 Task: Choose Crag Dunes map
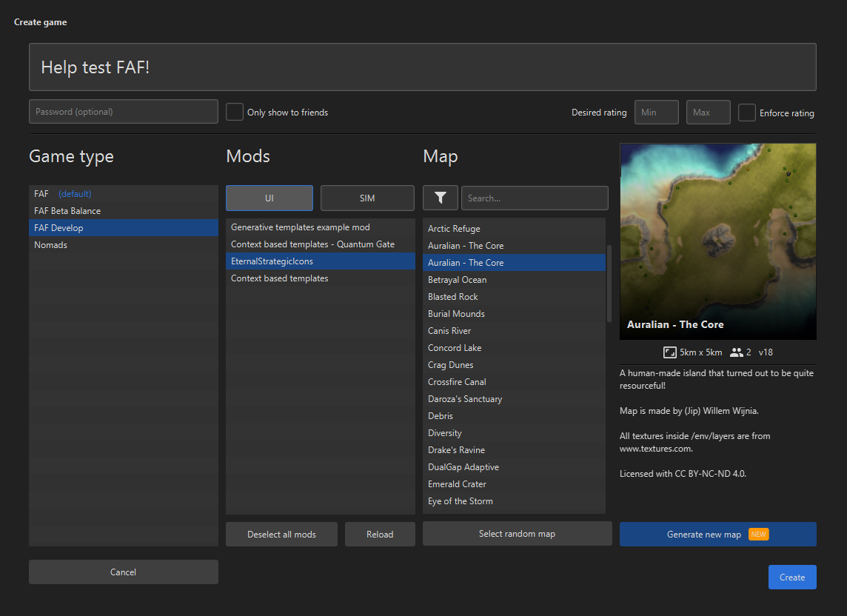tap(515, 365)
